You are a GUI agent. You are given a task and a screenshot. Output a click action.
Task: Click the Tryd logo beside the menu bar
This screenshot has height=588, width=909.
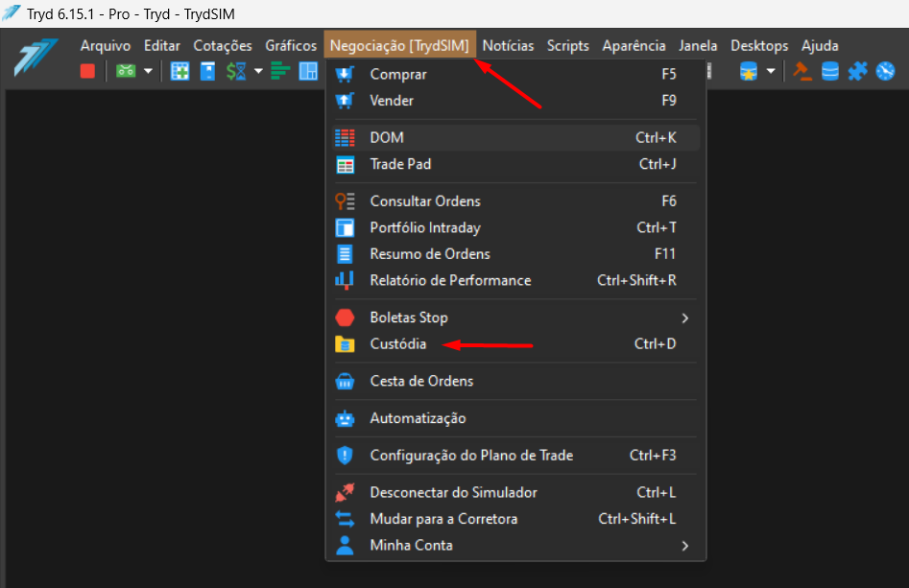tap(36, 57)
